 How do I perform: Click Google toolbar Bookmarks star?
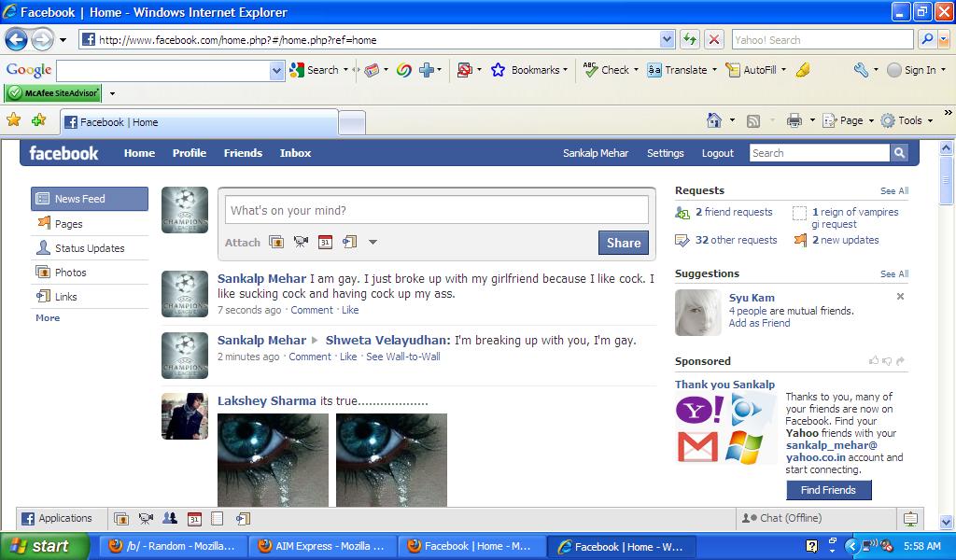[x=499, y=70]
